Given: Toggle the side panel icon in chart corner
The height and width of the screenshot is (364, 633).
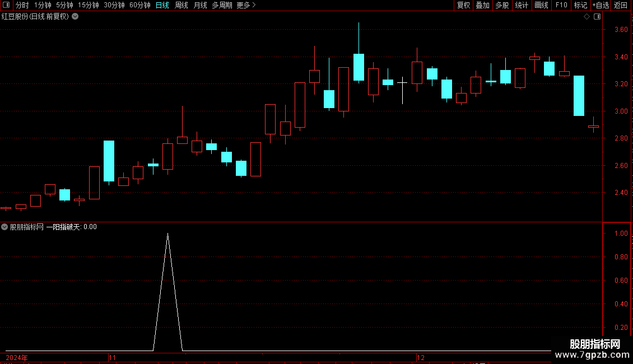Looking at the screenshot, I should pos(597,17).
